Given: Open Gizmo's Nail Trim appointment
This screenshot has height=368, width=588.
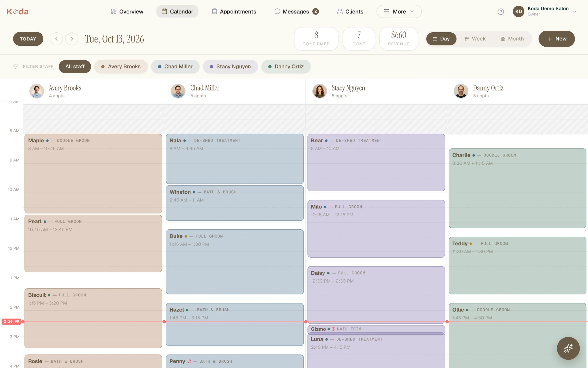Looking at the screenshot, I should 376,329.
